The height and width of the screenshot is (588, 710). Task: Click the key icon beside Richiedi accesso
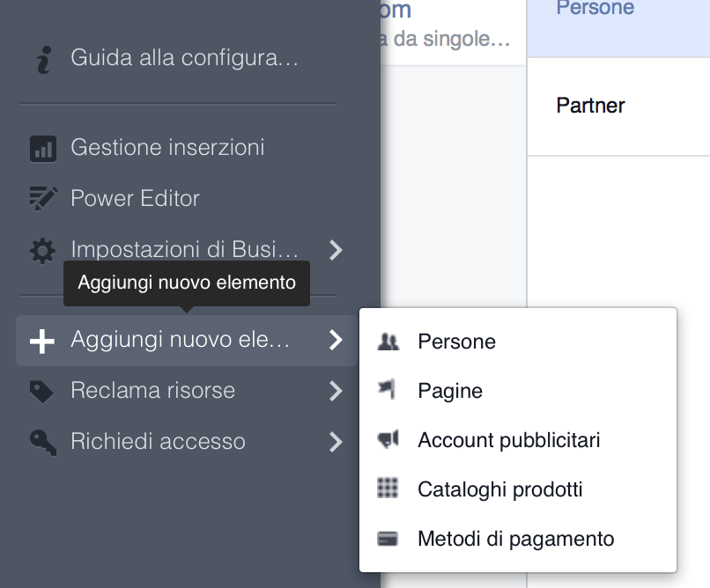pyautogui.click(x=42, y=442)
